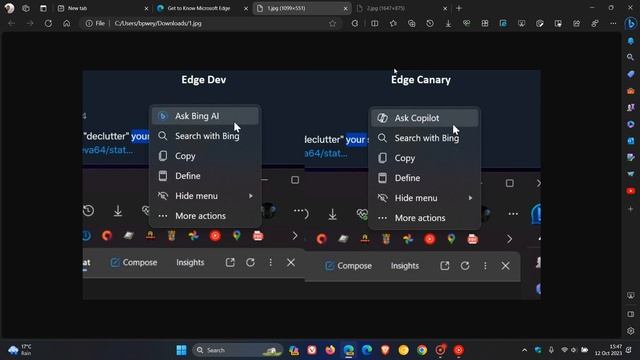Launch Firefox from the taskbar

click(330, 350)
